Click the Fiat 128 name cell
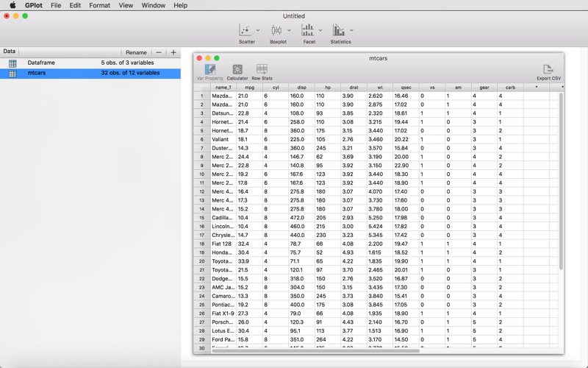Screen dimensions: 588x368 click(x=223, y=244)
